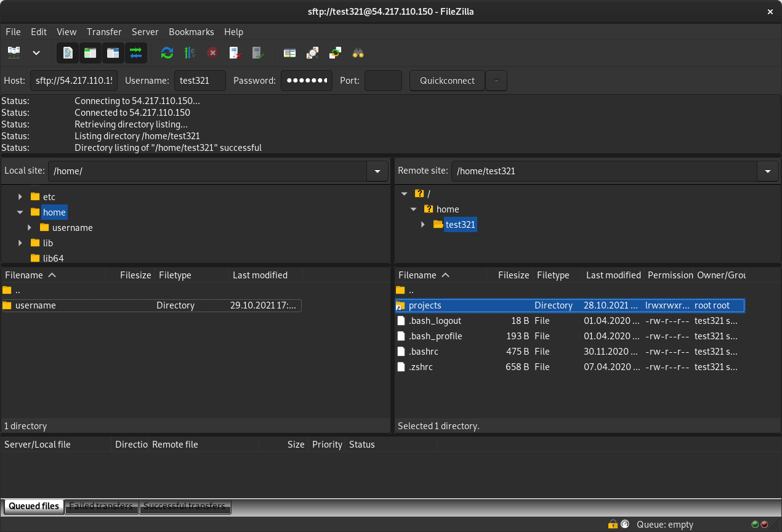The image size is (782, 532).
Task: Toggle the remote directory tree view
Action: click(x=113, y=53)
